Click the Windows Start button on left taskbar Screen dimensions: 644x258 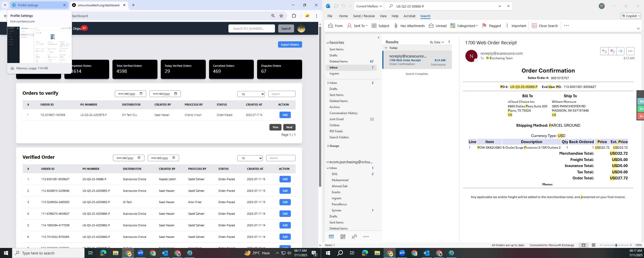click(6, 253)
